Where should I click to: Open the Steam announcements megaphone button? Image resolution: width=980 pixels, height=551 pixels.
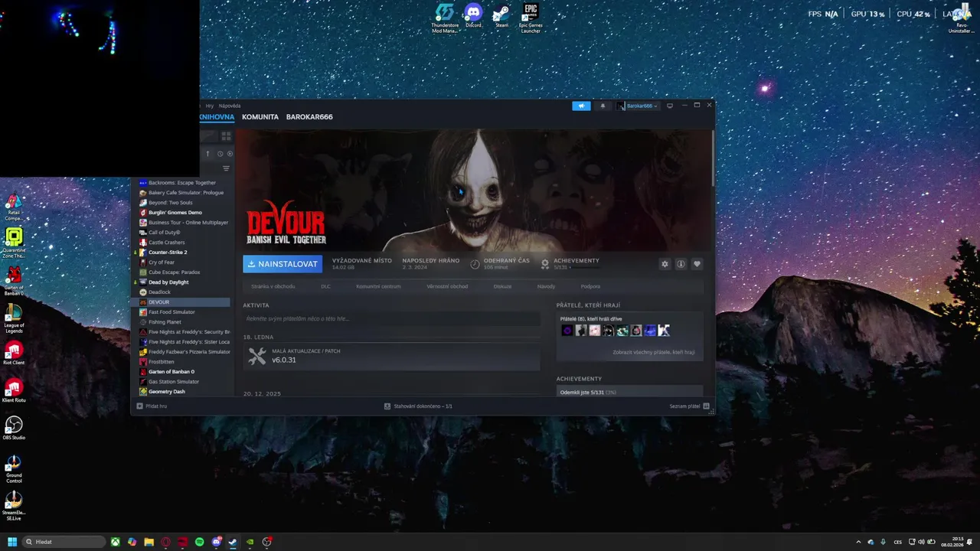[581, 106]
